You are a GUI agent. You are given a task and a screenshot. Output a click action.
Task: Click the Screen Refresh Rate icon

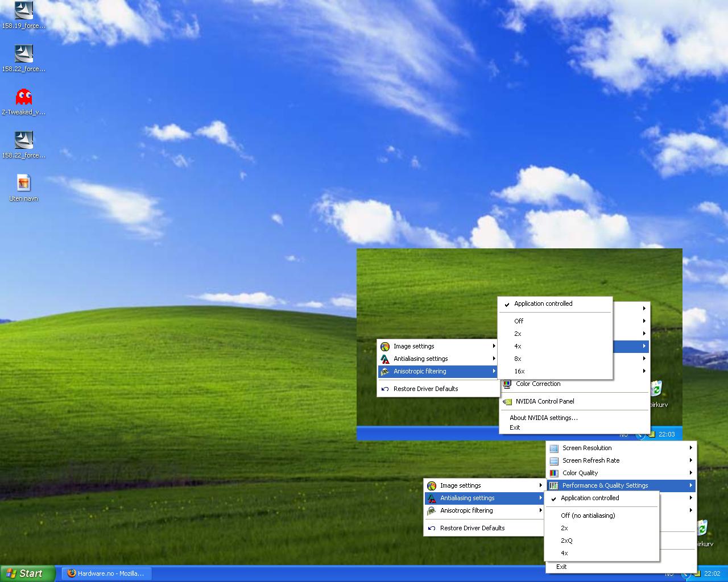[x=554, y=460]
